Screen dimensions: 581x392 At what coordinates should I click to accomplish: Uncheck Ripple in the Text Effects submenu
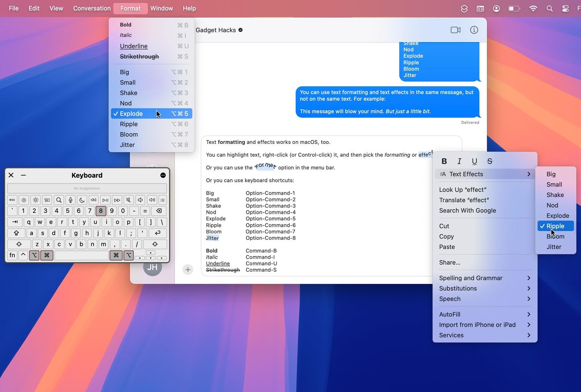pos(555,226)
